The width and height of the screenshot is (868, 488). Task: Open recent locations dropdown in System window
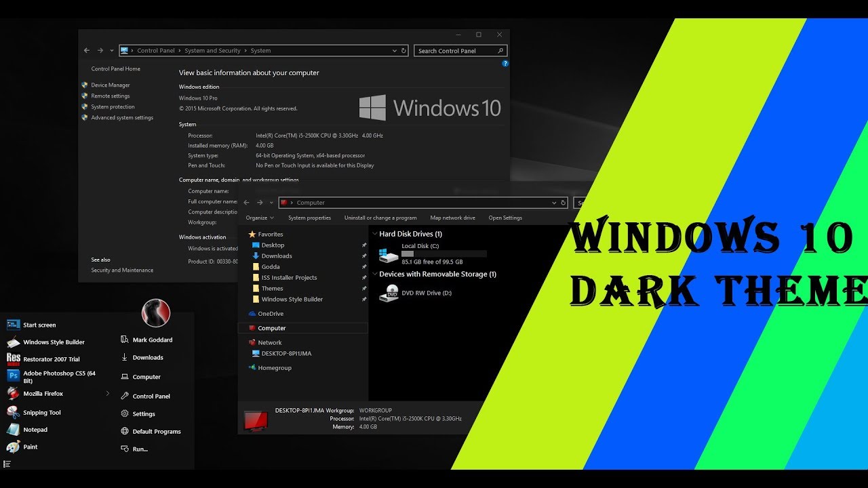[112, 51]
